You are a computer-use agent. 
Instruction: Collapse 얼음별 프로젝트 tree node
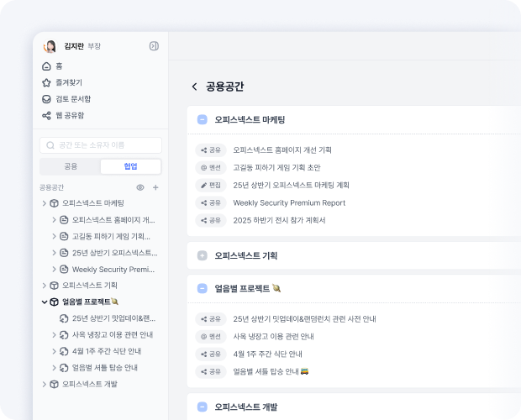click(44, 302)
